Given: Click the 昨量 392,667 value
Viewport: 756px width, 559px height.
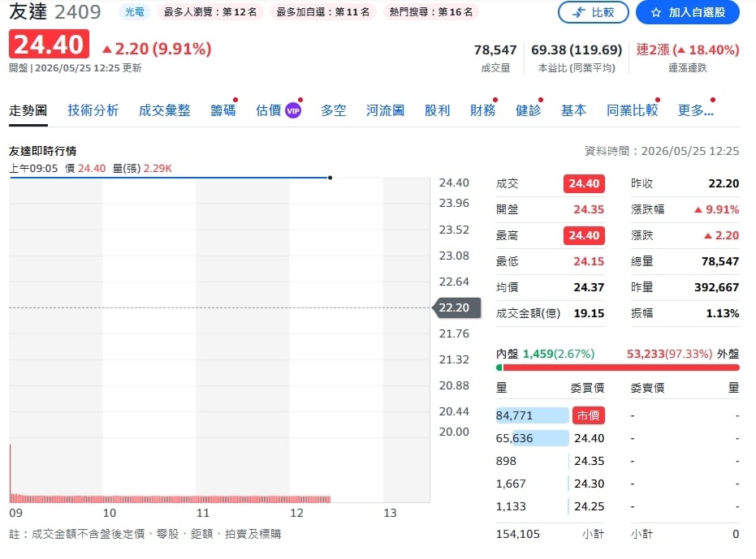Looking at the screenshot, I should (x=716, y=288).
